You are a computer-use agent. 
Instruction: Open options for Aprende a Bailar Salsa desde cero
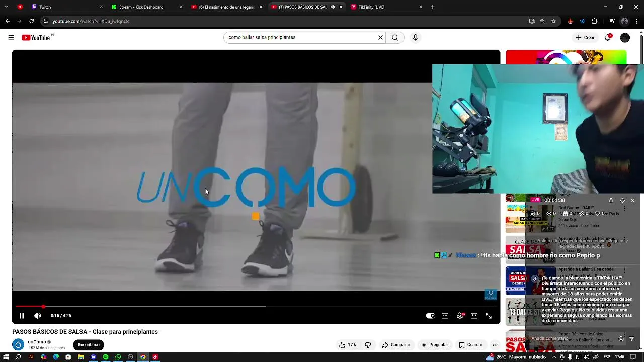(x=624, y=270)
